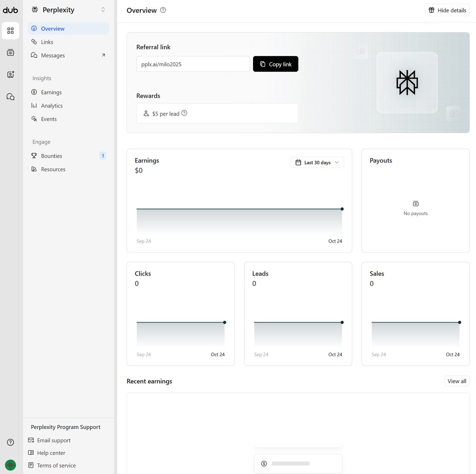
Task: Open Help center link
Action: click(51, 453)
